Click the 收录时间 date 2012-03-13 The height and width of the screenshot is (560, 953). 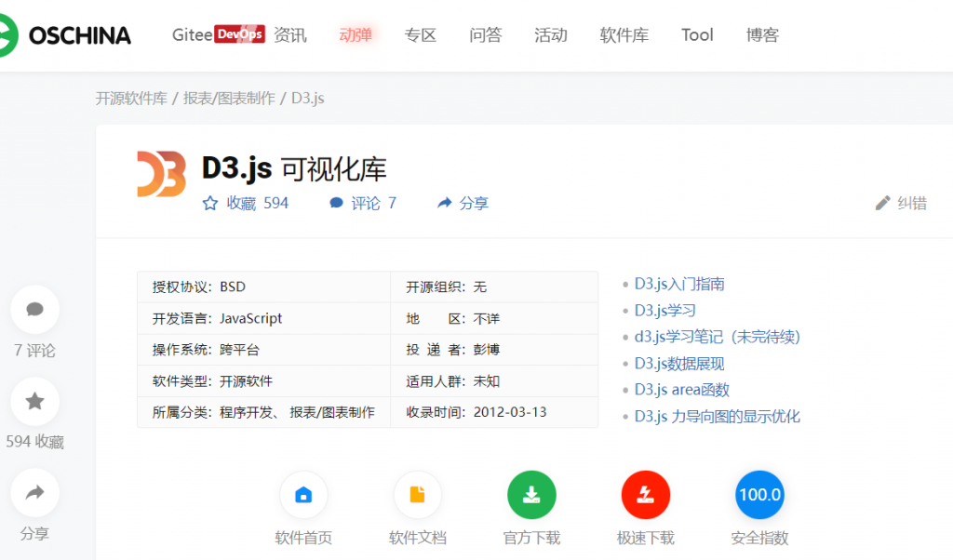510,412
